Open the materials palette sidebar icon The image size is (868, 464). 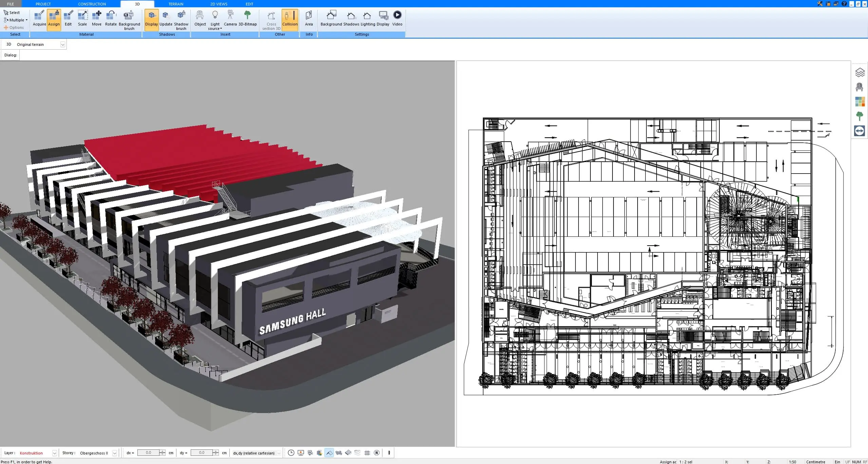point(860,102)
